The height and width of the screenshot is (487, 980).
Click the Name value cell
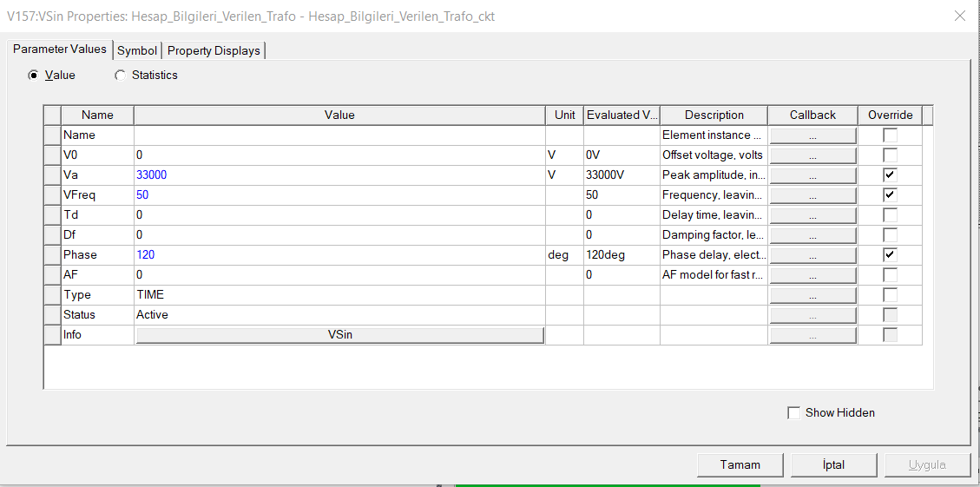click(339, 135)
